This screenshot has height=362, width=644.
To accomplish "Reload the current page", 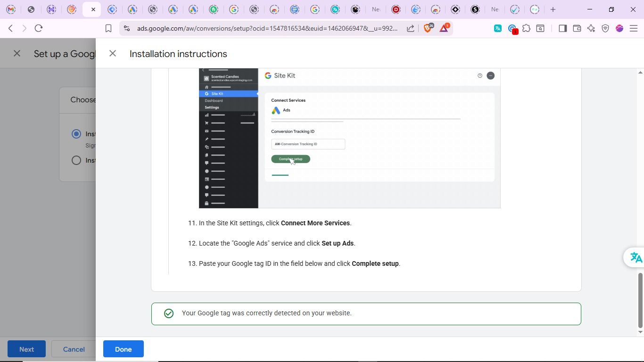I will pyautogui.click(x=39, y=29).
